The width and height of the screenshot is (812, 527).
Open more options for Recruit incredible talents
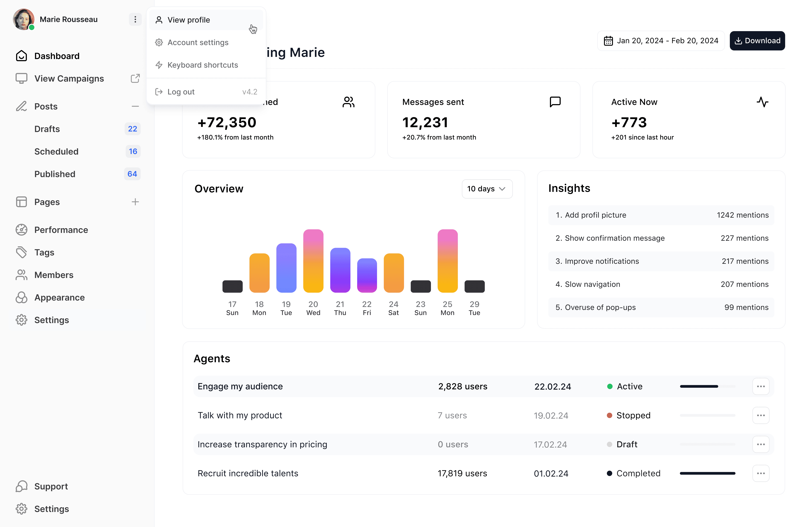pyautogui.click(x=760, y=473)
